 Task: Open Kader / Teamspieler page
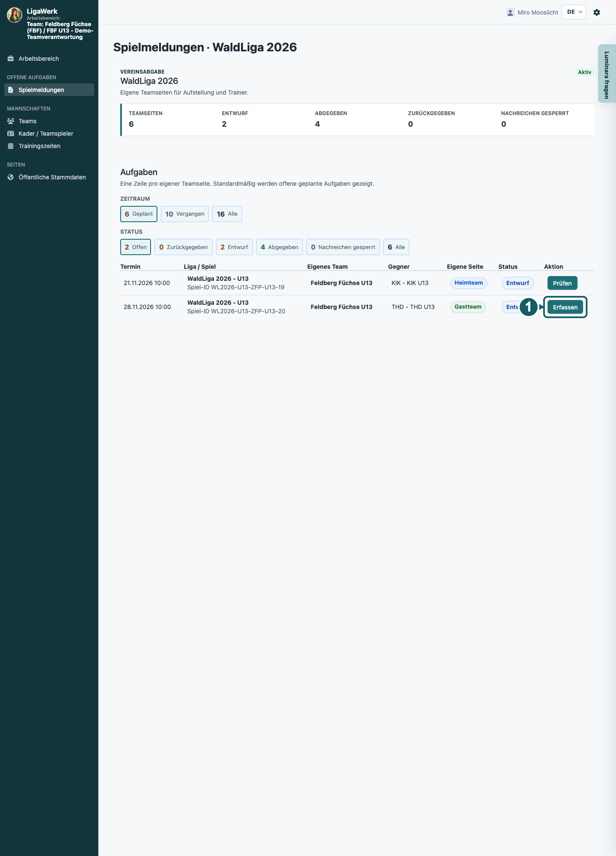click(49, 134)
